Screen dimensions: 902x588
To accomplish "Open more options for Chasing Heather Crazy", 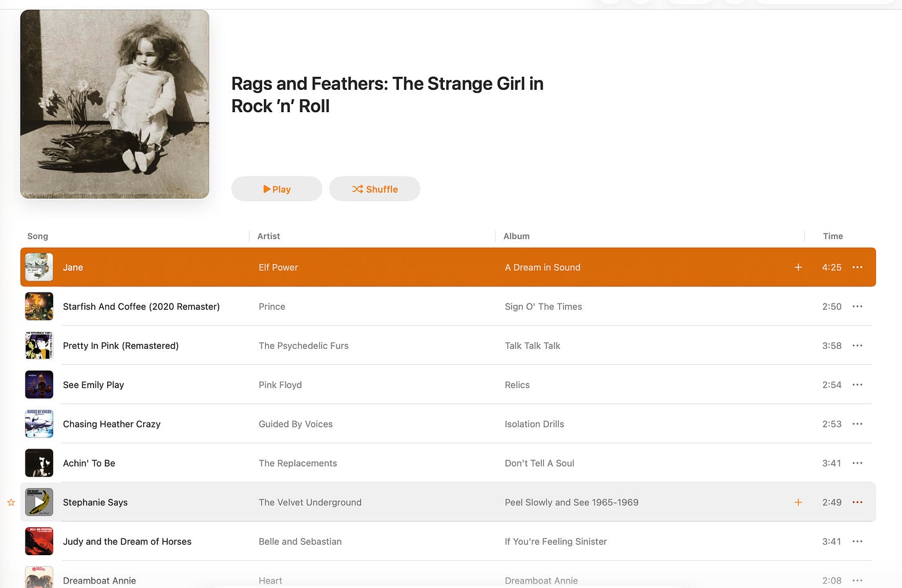I will [857, 424].
